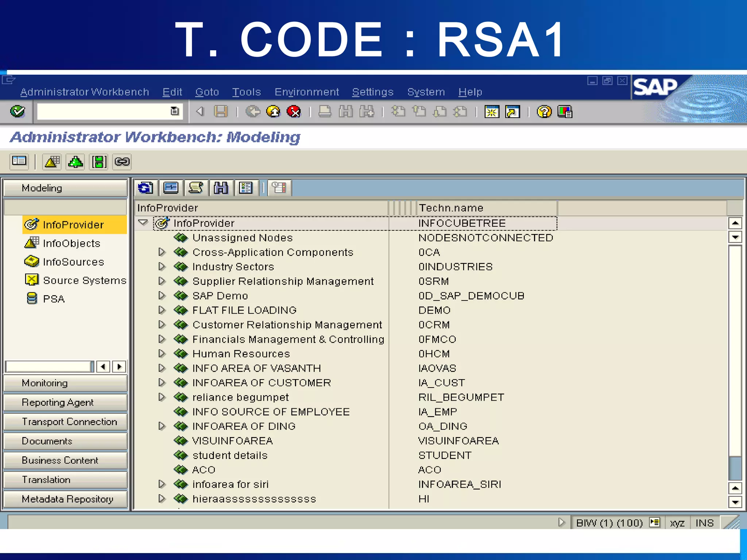Screen dimensions: 747x560
Task: Open the command field history dropdown
Action: [x=175, y=111]
